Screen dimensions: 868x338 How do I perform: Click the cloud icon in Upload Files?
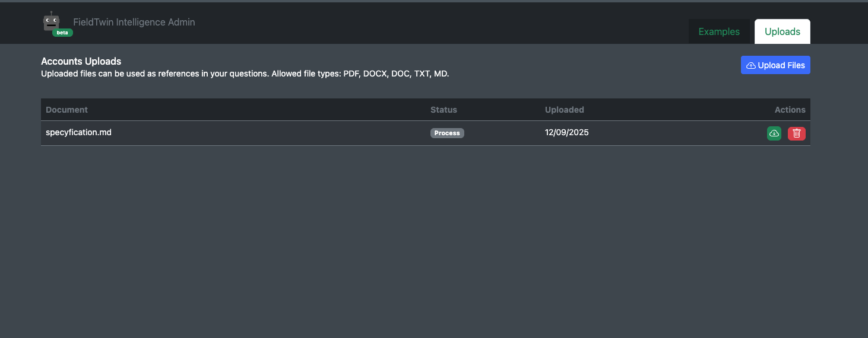(751, 65)
